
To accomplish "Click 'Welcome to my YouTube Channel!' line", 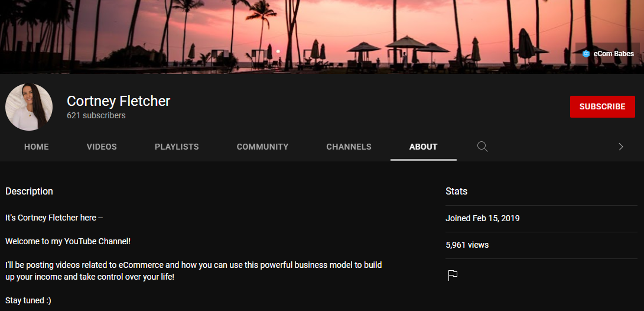I will click(68, 242).
